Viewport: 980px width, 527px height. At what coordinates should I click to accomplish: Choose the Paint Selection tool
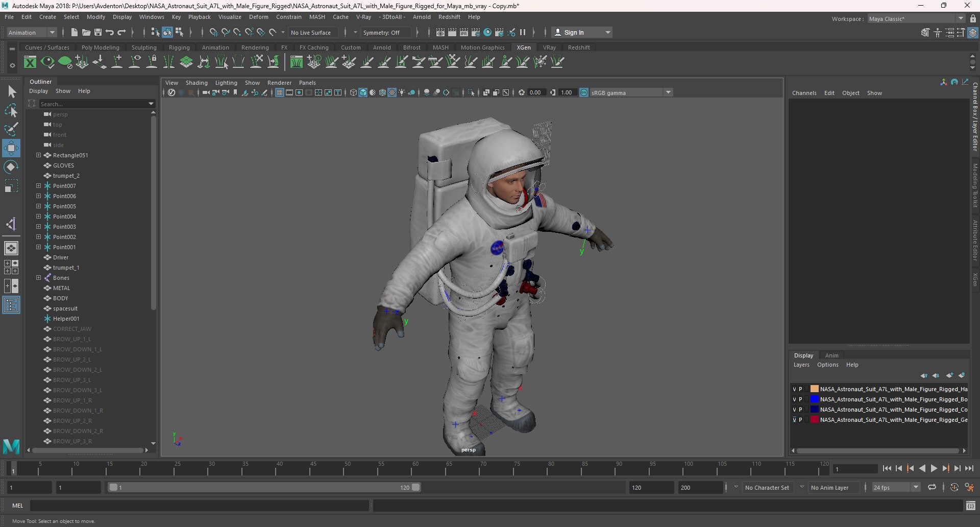click(11, 129)
